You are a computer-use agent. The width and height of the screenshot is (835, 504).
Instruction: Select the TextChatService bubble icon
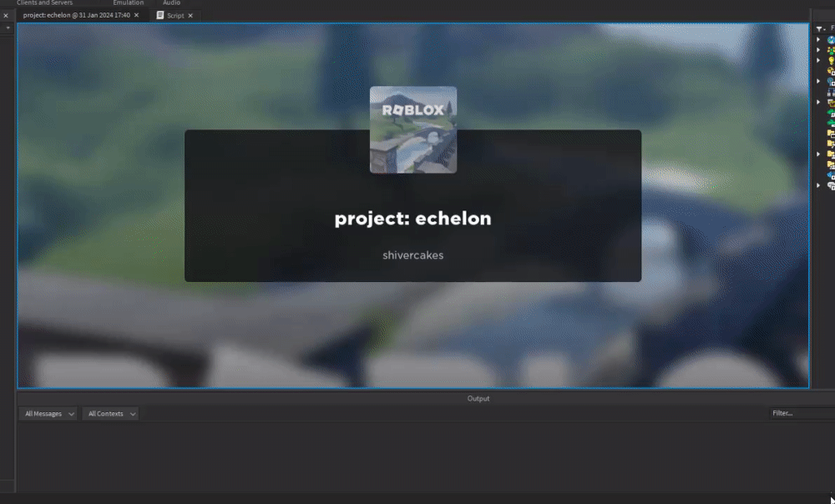point(831,185)
